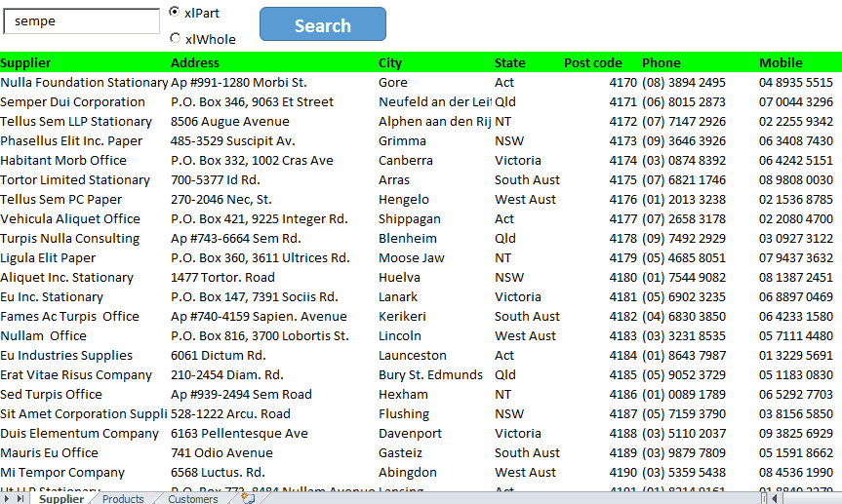
Task: Click the State column header
Action: [509, 62]
